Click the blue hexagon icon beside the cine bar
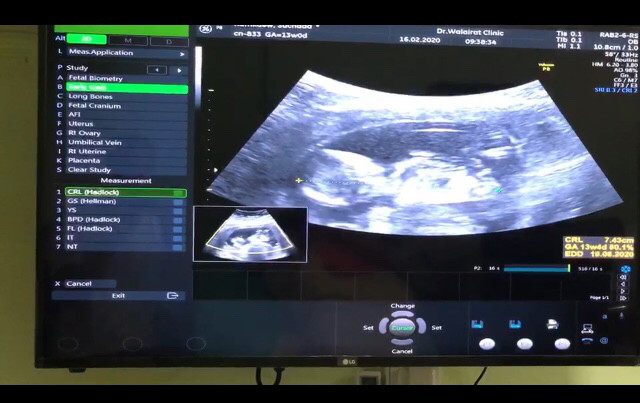 [x=625, y=269]
